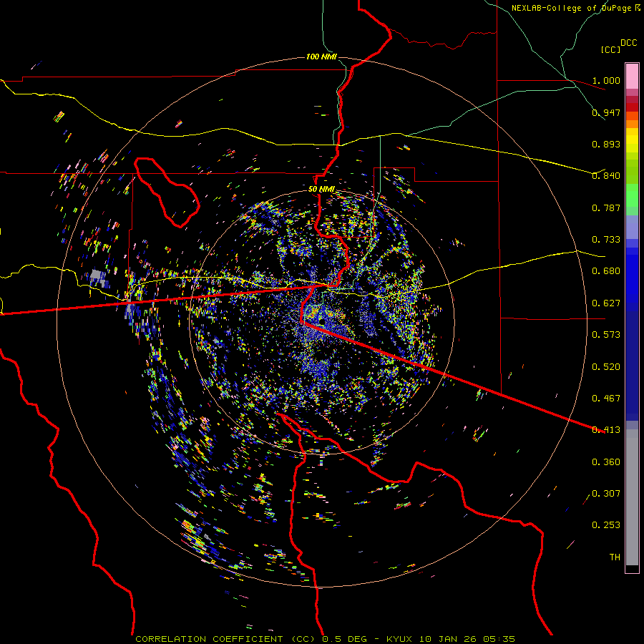Click the 100 NMI range ring label
This screenshot has height=644, width=644.
(x=321, y=57)
